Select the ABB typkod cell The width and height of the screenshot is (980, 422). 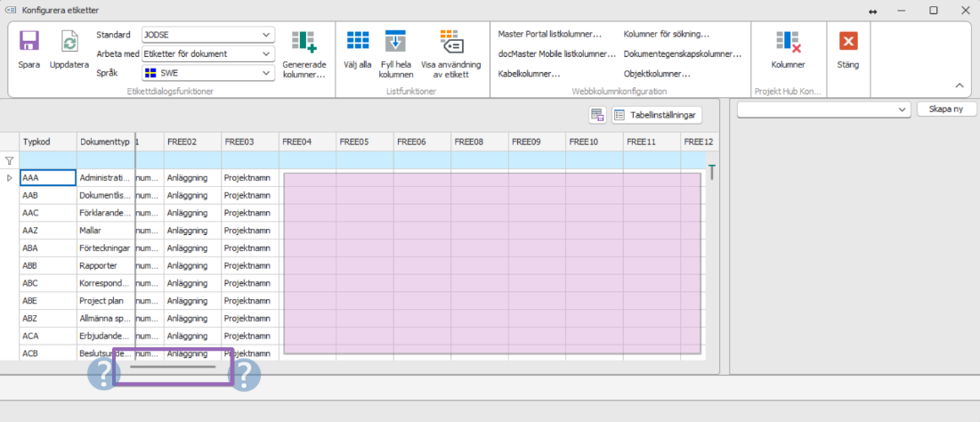coord(47,265)
